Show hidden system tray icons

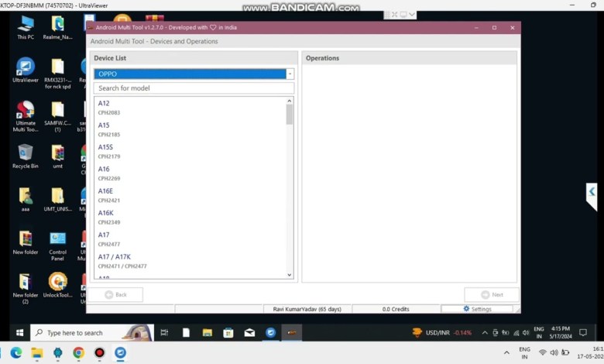pyautogui.click(x=485, y=333)
